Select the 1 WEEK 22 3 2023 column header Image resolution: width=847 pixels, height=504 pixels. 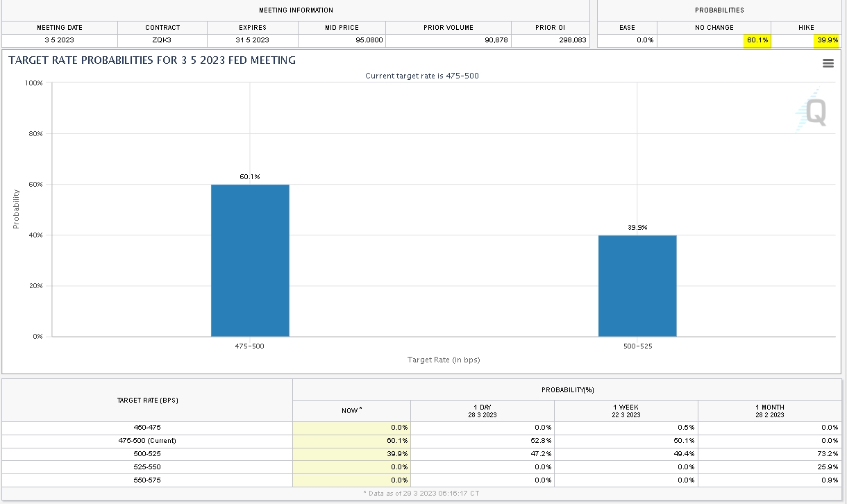pos(626,411)
